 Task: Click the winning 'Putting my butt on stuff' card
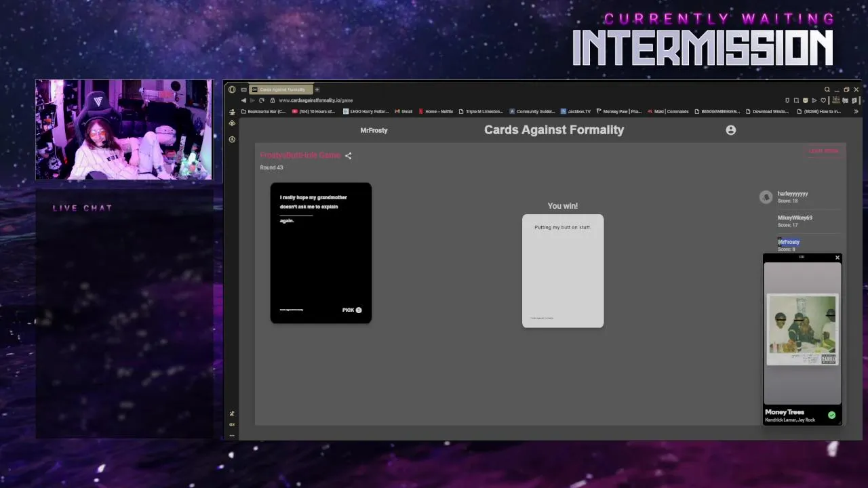click(x=563, y=271)
